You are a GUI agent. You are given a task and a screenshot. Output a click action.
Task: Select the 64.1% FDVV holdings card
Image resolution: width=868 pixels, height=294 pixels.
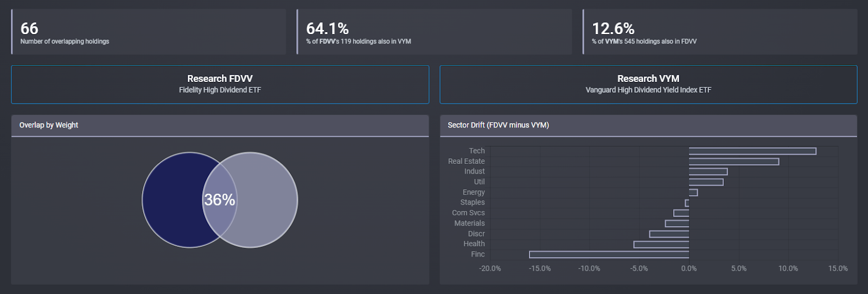[x=434, y=31]
